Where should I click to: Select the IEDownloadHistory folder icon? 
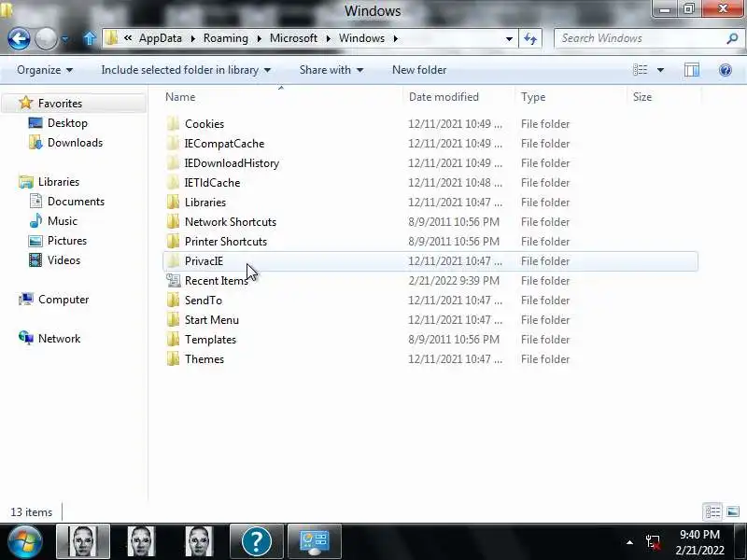[x=173, y=162]
